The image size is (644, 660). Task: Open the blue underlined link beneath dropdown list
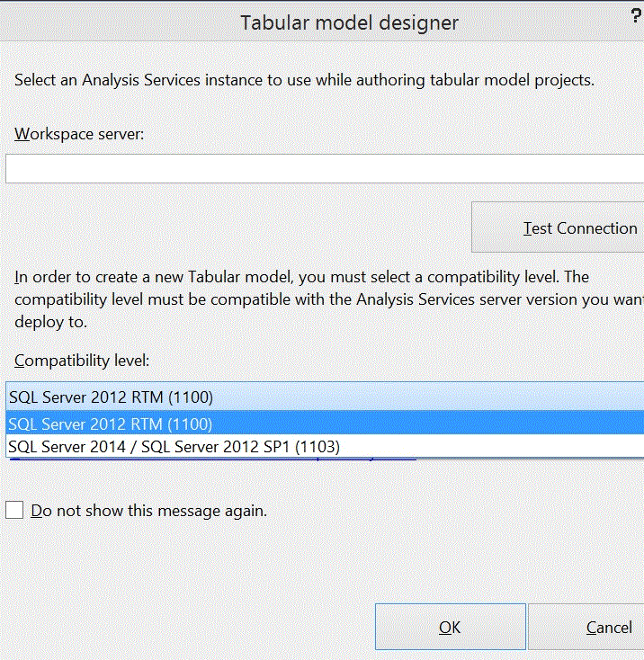click(378, 459)
